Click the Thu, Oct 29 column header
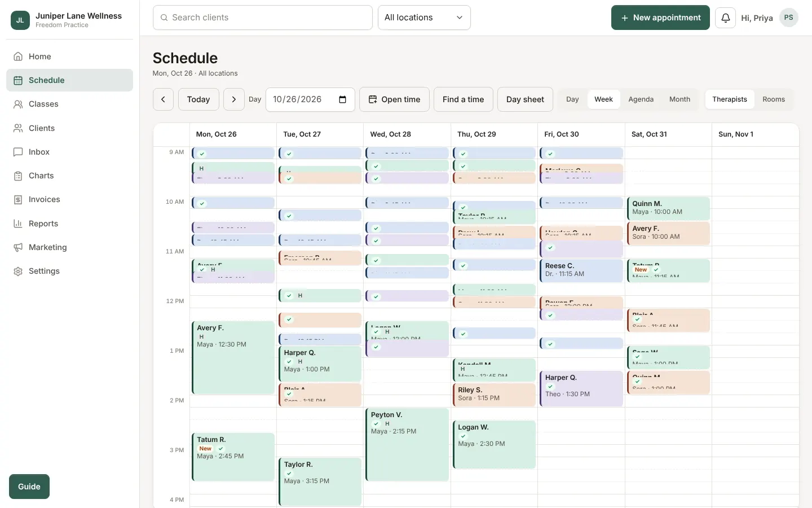Screen dimensions: 812x508 494,134
